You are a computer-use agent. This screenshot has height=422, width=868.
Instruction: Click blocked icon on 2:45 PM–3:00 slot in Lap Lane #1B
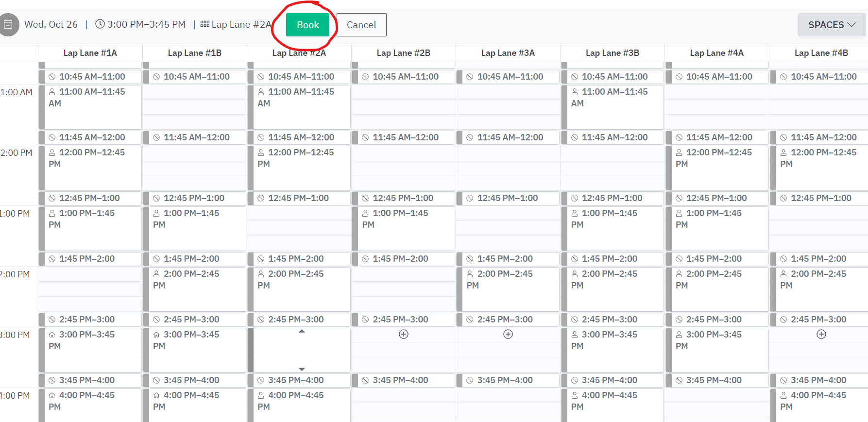tap(156, 320)
